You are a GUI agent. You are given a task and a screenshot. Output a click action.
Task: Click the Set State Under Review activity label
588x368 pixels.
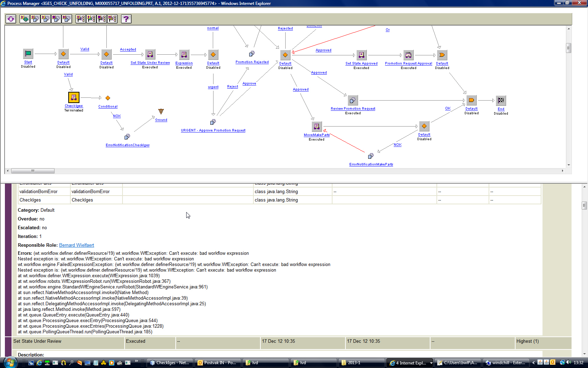(x=150, y=62)
